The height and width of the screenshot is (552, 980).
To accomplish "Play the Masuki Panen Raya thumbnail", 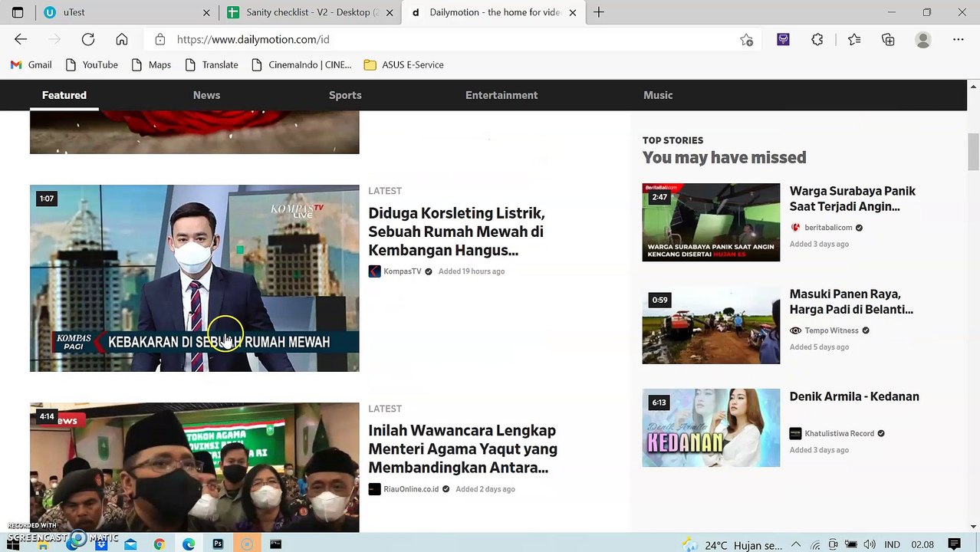I will 711,325.
